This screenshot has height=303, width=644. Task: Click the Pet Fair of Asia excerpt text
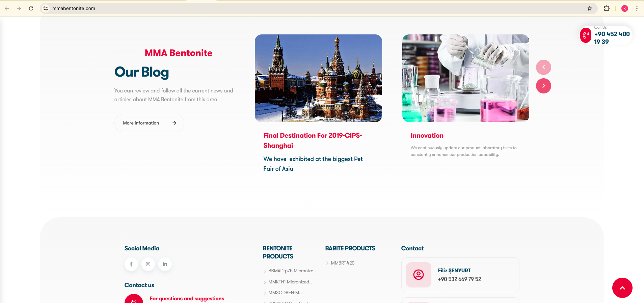pyautogui.click(x=313, y=164)
